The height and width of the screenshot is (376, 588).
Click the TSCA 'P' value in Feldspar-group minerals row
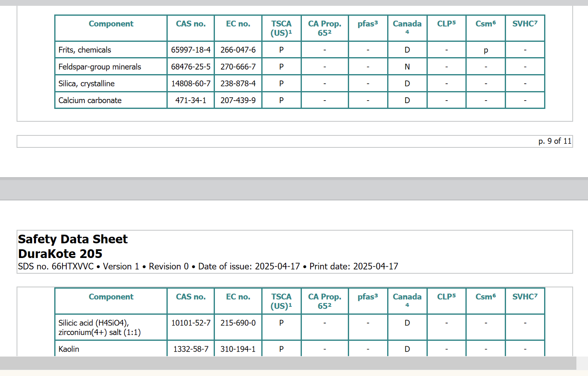coord(281,67)
